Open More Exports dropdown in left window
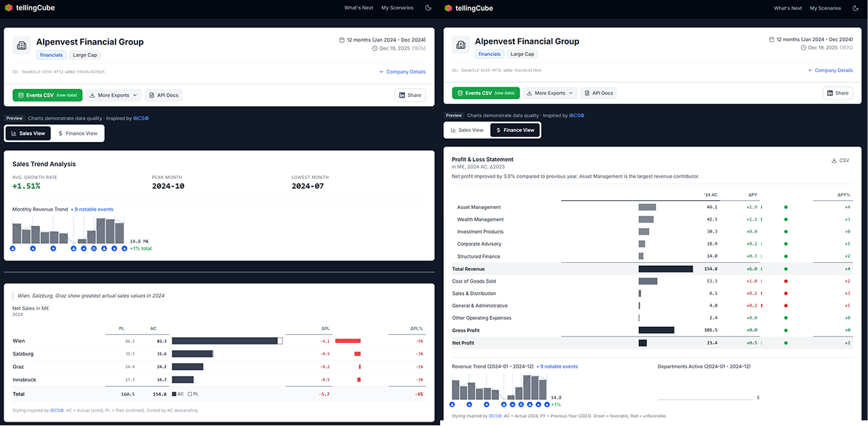Viewport: 868px width, 426px height. tap(114, 95)
